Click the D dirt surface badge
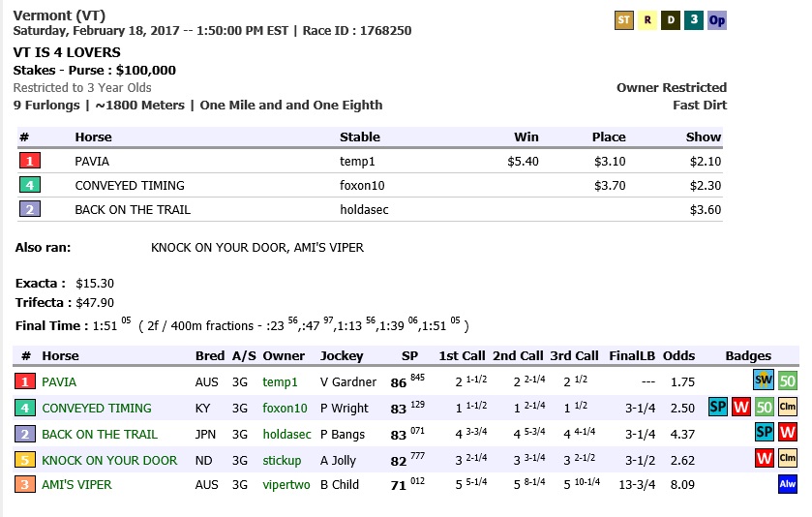The width and height of the screenshot is (812, 517). 671,20
